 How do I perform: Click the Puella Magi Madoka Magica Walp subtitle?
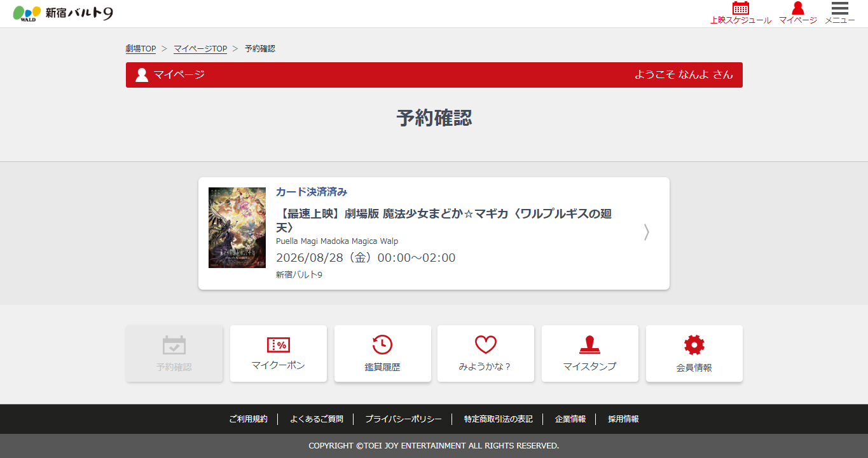pyautogui.click(x=337, y=241)
